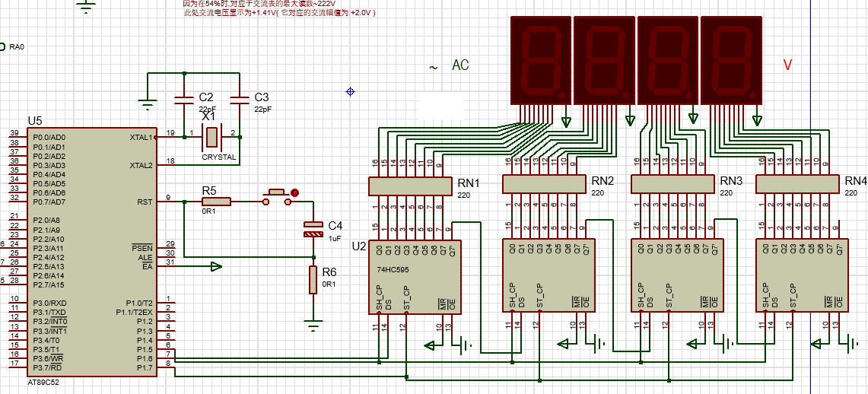
Task: Select the AT89C52 microcontroller U5
Action: 91,251
